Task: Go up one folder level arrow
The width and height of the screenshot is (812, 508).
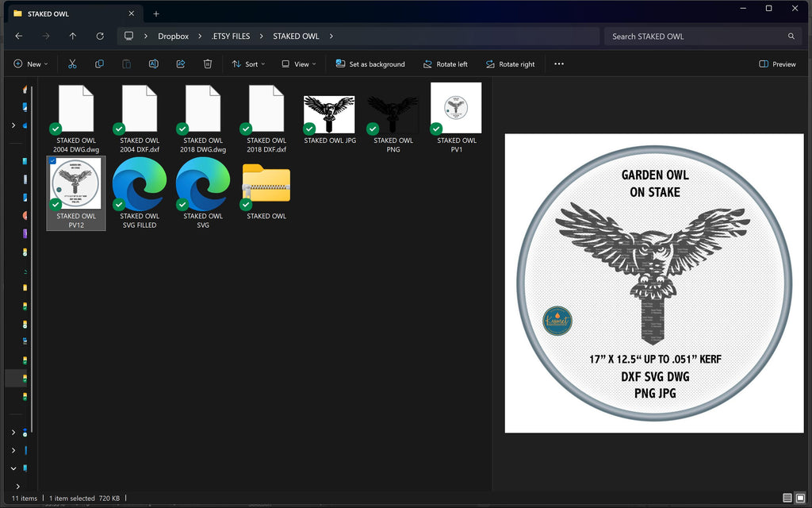Action: (x=72, y=37)
